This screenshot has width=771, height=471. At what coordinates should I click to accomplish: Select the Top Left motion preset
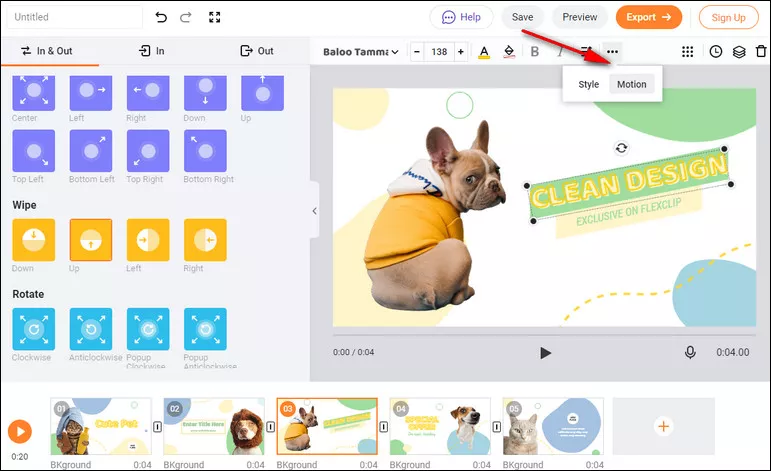[33, 150]
